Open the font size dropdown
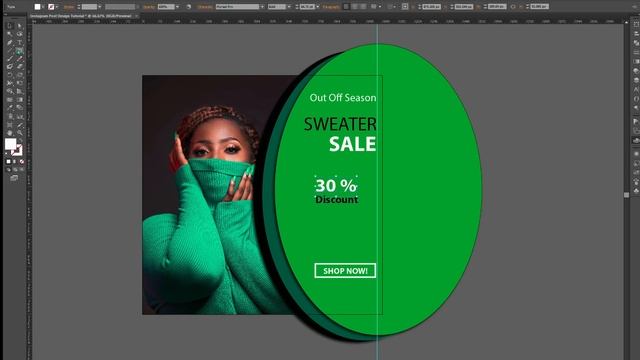The image size is (640, 360). pos(318,7)
